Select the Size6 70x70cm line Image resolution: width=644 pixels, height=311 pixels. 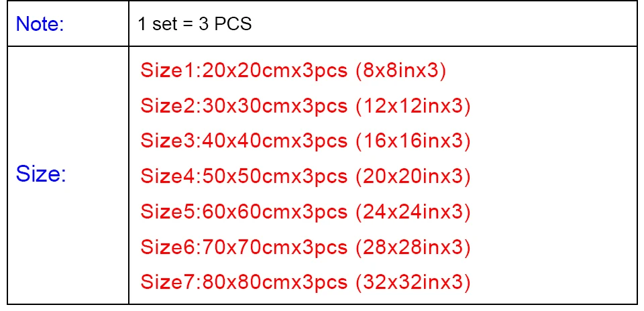(x=306, y=247)
